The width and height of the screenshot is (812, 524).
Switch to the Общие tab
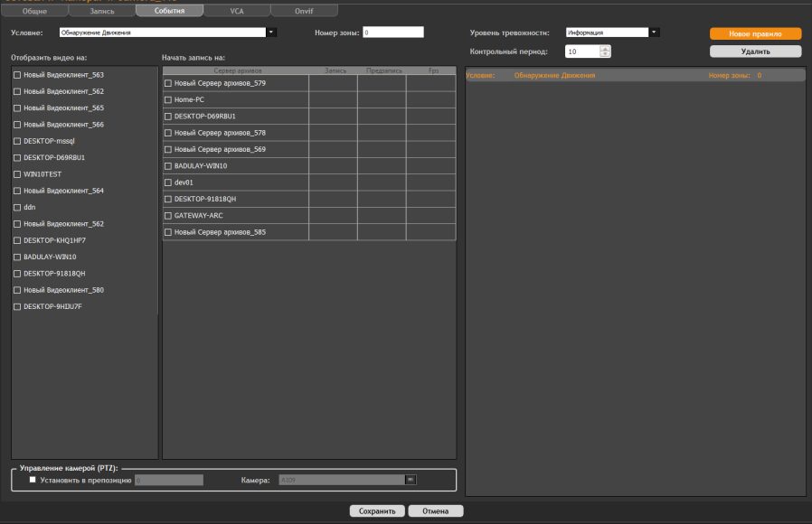pyautogui.click(x=34, y=11)
